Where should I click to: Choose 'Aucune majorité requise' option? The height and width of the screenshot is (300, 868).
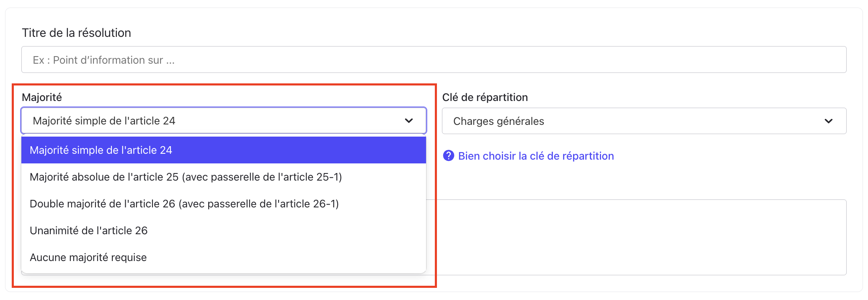(x=88, y=257)
